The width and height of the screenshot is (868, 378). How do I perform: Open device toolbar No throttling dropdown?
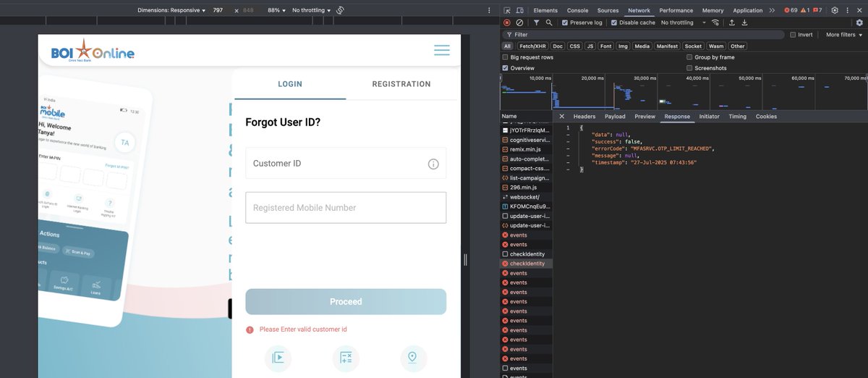click(x=312, y=11)
